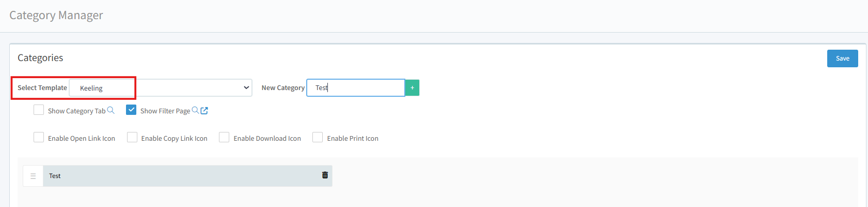The height and width of the screenshot is (207, 868).
Task: Enable the Show Category Tab checkbox
Action: (39, 110)
